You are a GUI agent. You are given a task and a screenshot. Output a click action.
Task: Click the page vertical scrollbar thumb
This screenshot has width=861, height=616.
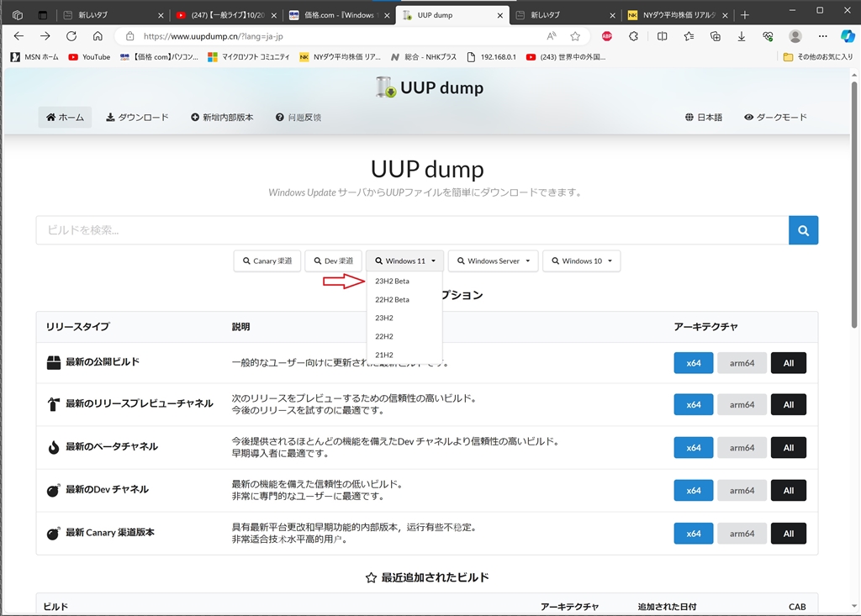click(x=854, y=205)
